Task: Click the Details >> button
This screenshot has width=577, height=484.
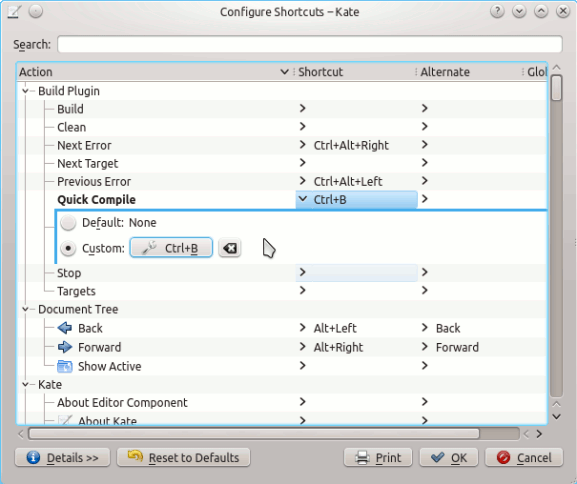Action: pyautogui.click(x=63, y=457)
